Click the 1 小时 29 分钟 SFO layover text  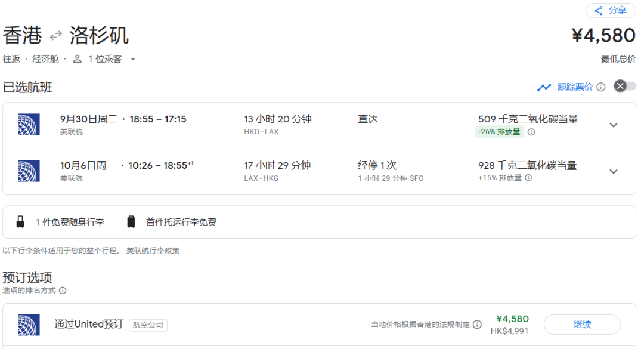click(391, 178)
